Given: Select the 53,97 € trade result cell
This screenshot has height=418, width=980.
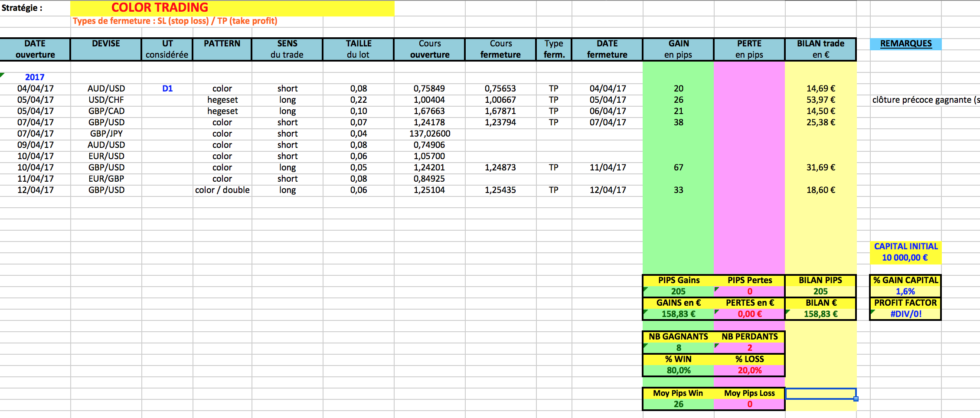Looking at the screenshot, I should [x=820, y=100].
